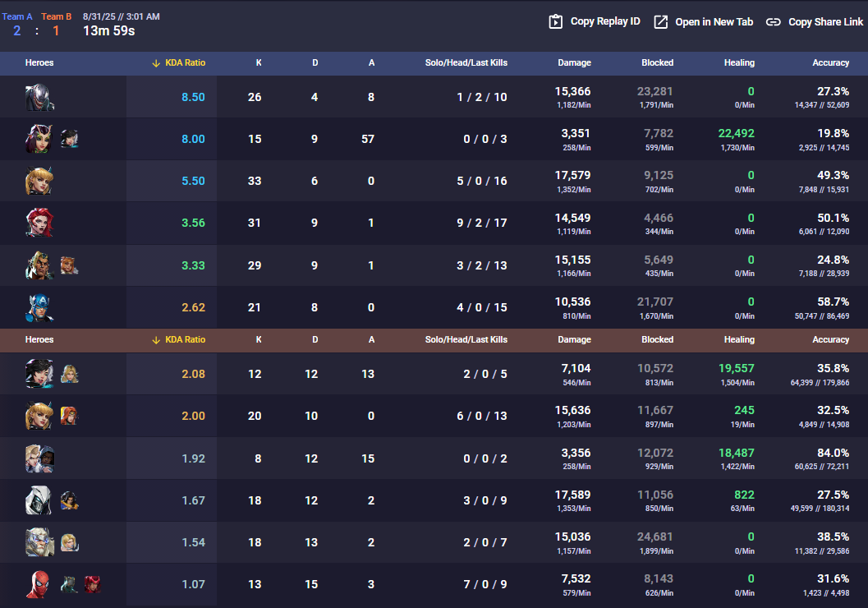Click the 58.7% accuracy value
Image resolution: width=868 pixels, height=608 pixels.
pos(834,302)
